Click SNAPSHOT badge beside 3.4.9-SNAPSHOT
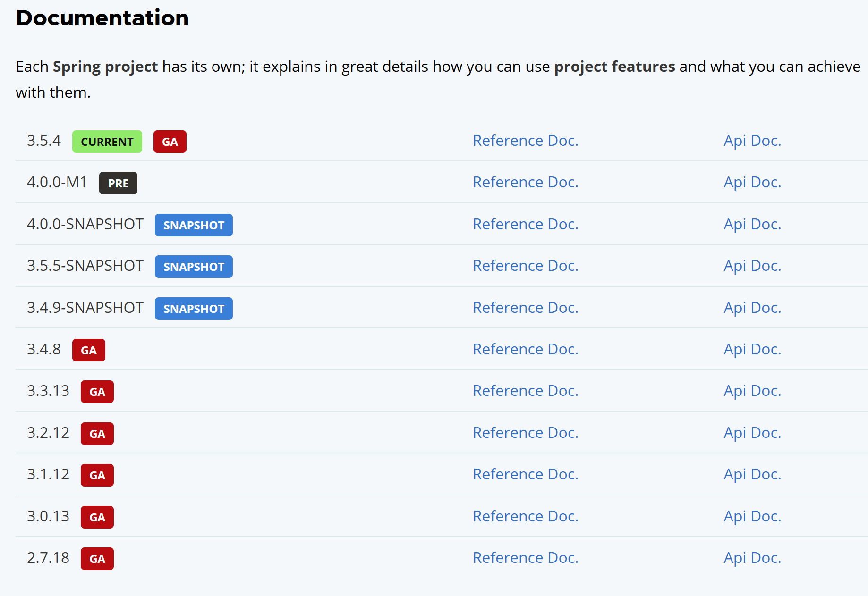 tap(194, 309)
